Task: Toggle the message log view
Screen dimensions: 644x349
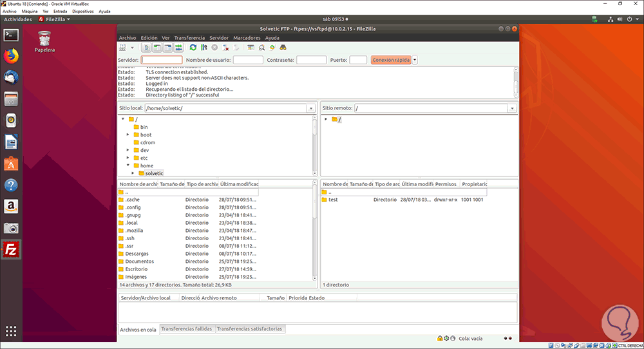Action: 146,48
